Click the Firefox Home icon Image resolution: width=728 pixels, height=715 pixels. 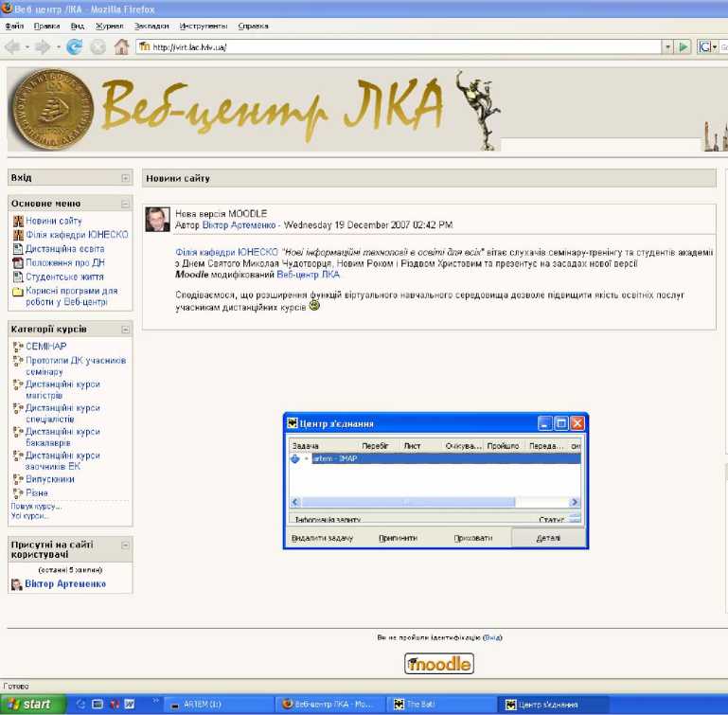pos(121,46)
